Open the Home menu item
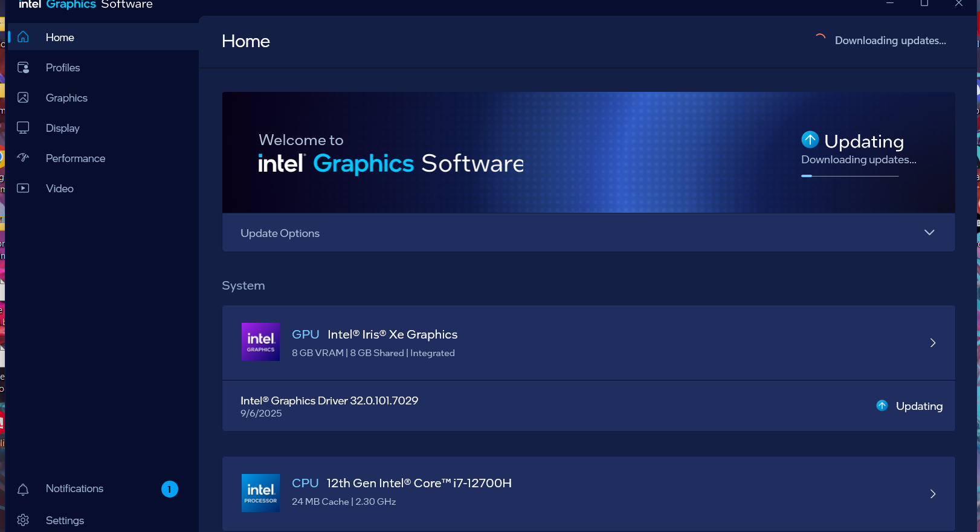 click(x=103, y=37)
